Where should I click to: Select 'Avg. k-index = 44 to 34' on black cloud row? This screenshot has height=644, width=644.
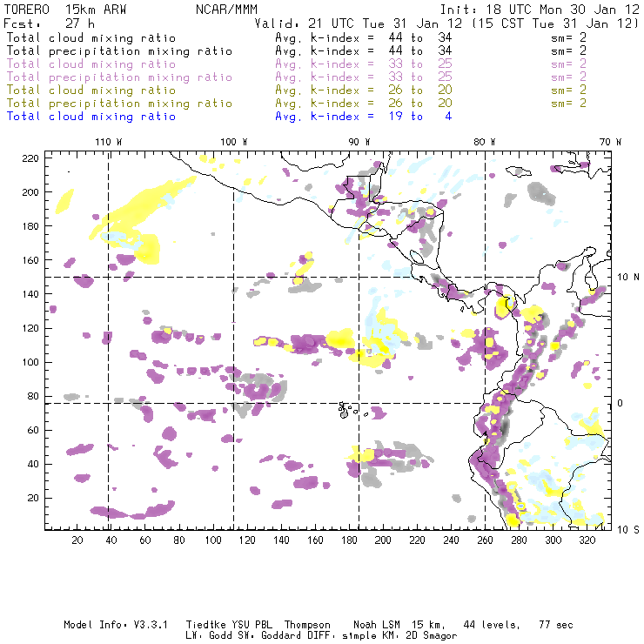click(x=364, y=37)
